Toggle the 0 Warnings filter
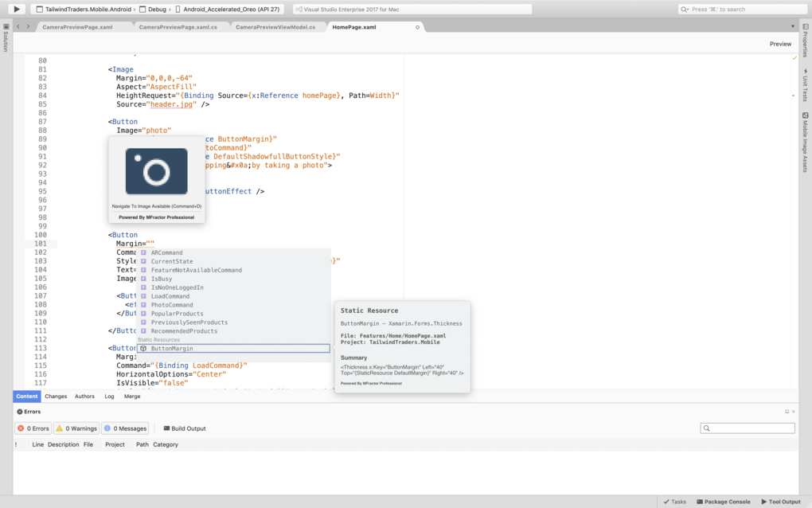The height and width of the screenshot is (508, 812). (76, 428)
